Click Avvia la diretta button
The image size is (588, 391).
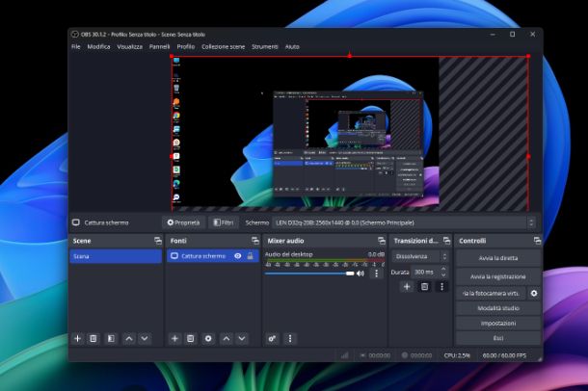498,258
